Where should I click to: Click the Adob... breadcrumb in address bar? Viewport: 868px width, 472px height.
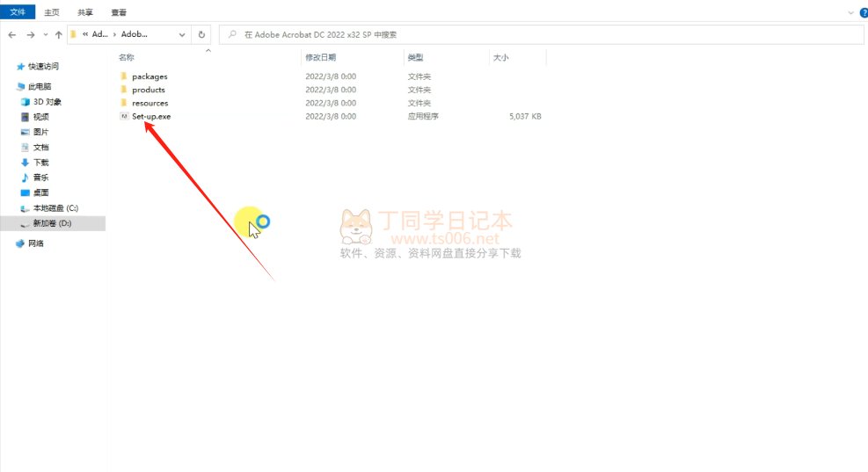click(134, 34)
